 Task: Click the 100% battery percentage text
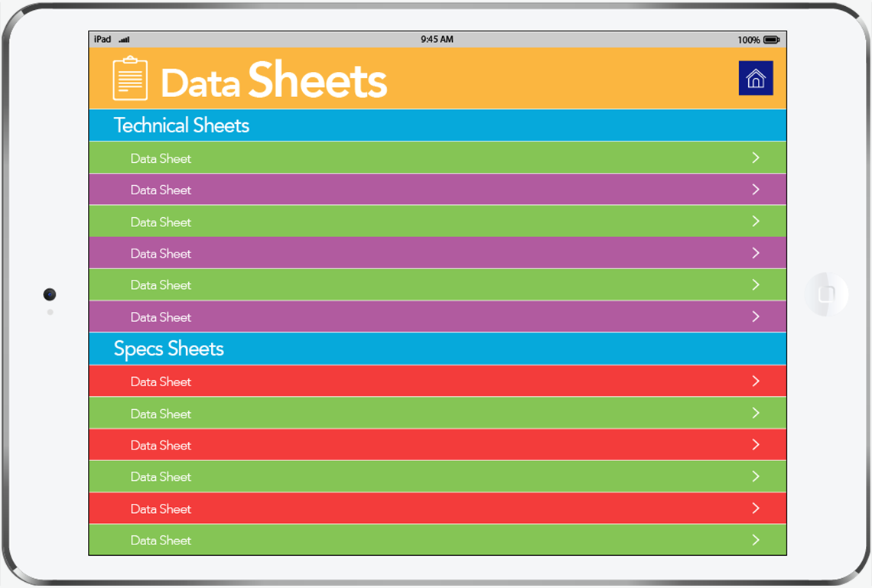[x=749, y=40]
